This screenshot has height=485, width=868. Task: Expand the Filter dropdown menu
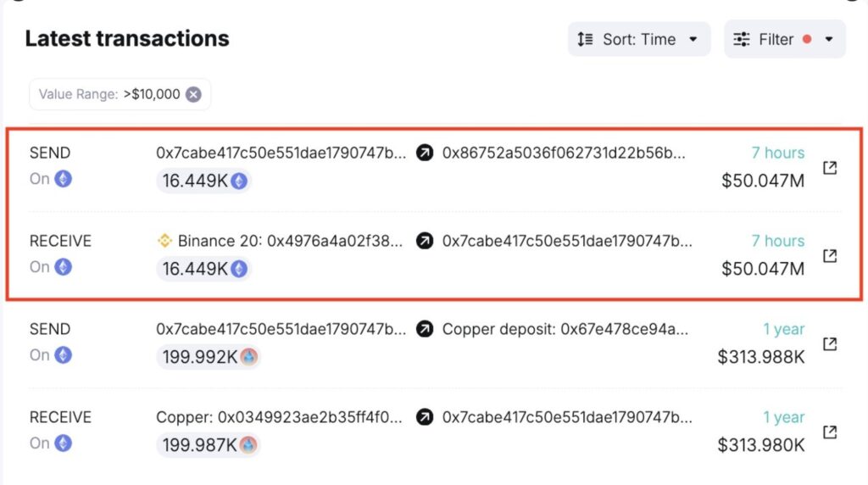(x=784, y=39)
